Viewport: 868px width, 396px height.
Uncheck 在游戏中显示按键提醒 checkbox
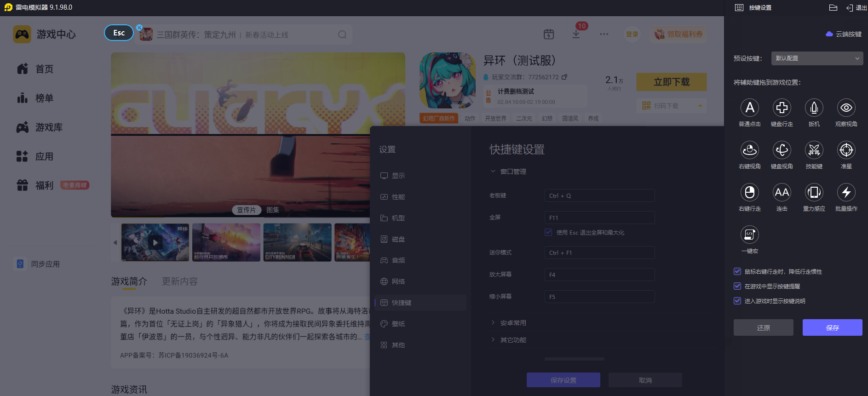737,286
